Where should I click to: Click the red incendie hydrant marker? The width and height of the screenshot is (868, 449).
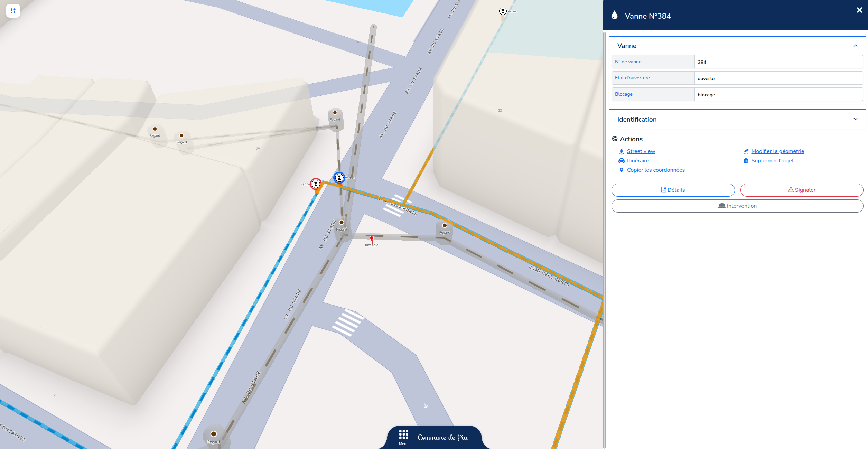click(x=372, y=238)
